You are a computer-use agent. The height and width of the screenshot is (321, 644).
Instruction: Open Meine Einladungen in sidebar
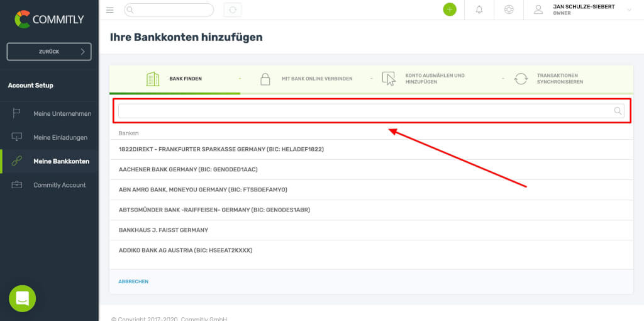click(49, 137)
